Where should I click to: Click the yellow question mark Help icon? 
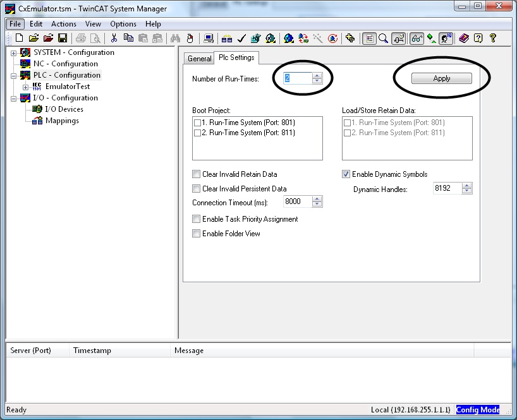[493, 39]
